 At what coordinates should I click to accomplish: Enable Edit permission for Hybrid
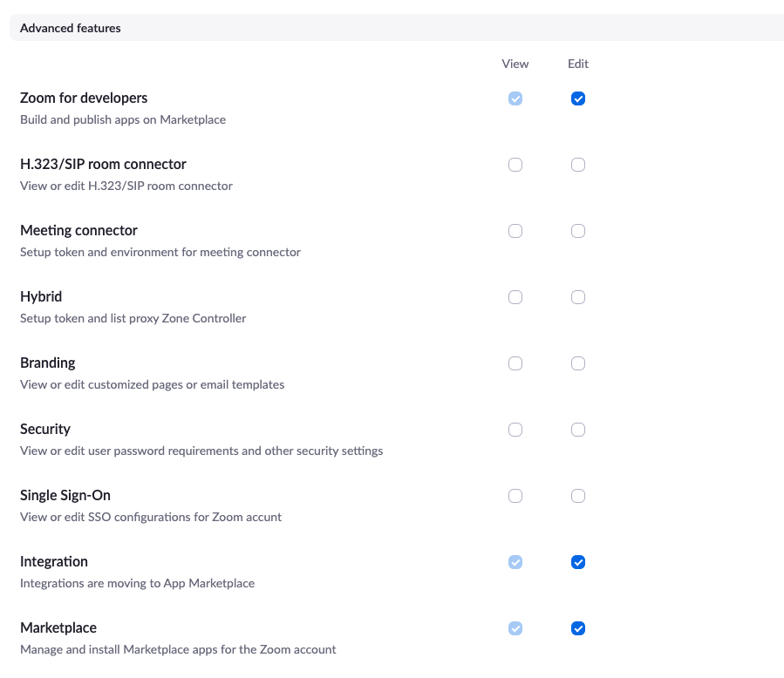[x=578, y=297]
